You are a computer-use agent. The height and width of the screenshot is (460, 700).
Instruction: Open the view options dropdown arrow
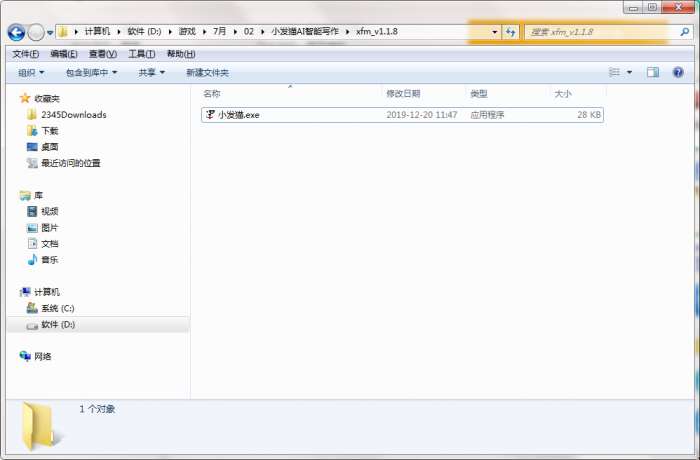pos(629,72)
